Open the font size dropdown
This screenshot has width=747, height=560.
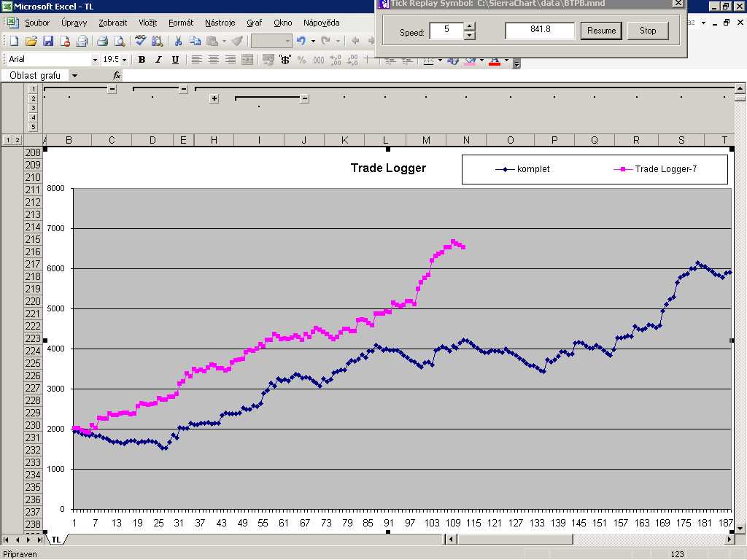[124, 60]
